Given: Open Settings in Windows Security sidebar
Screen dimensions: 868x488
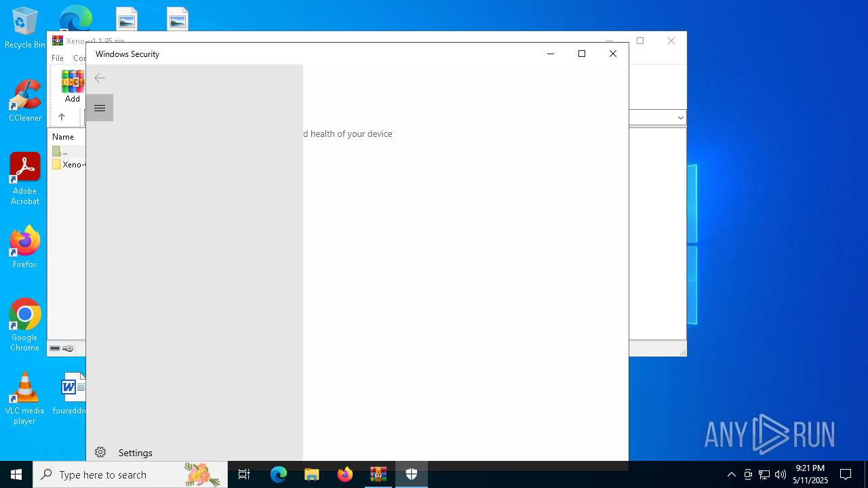Looking at the screenshot, I should coord(194,452).
